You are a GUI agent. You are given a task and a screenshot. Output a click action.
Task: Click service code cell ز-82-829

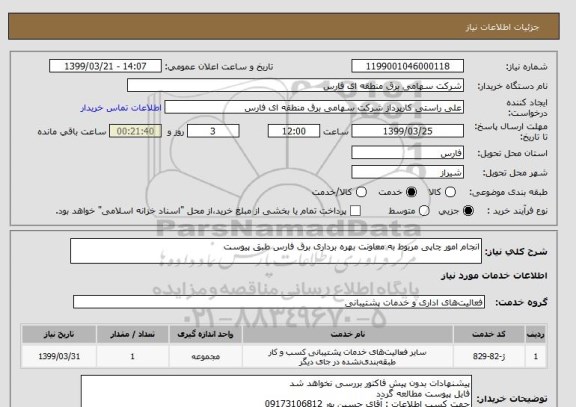click(x=489, y=356)
